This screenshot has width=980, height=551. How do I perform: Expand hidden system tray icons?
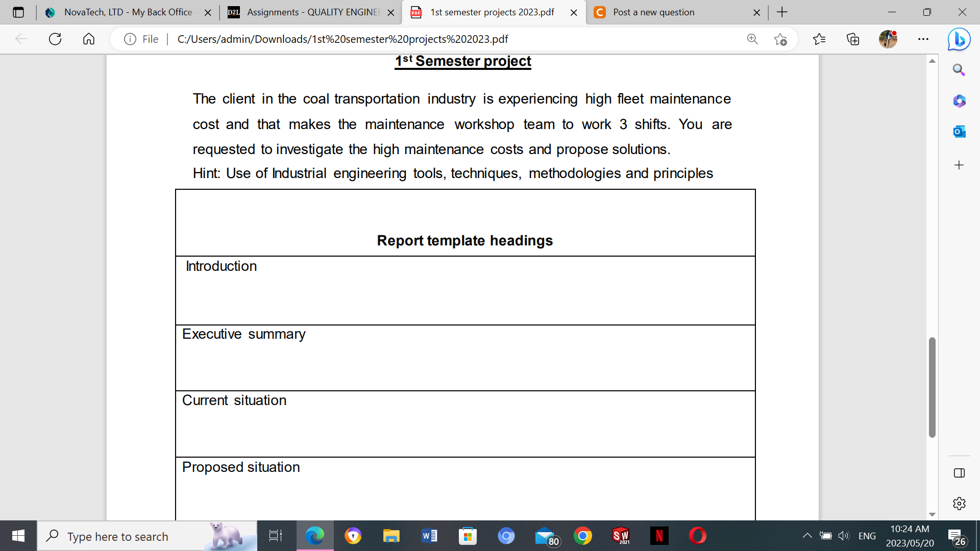pos(807,536)
